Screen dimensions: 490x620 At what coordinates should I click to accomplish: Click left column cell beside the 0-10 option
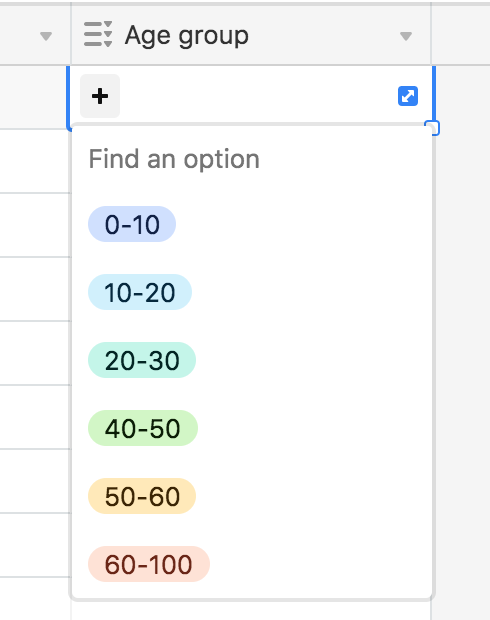[35, 225]
